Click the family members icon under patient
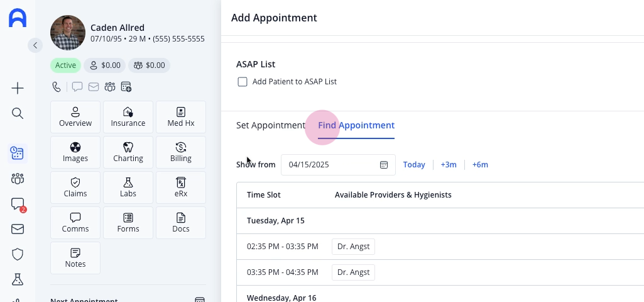The image size is (644, 302). (110, 87)
